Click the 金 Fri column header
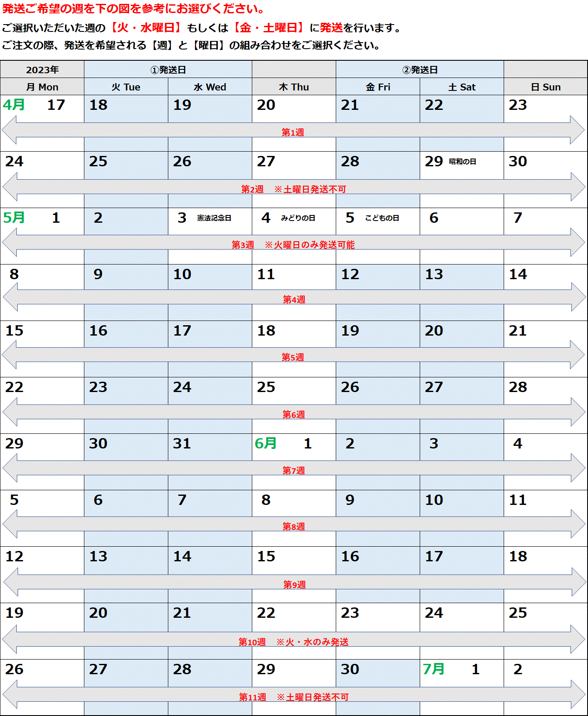 378,87
